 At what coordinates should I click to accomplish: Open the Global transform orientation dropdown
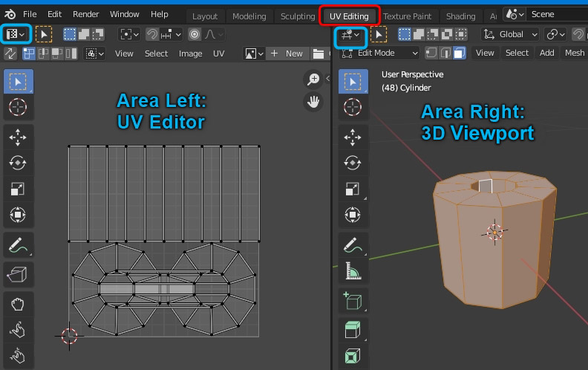(510, 34)
